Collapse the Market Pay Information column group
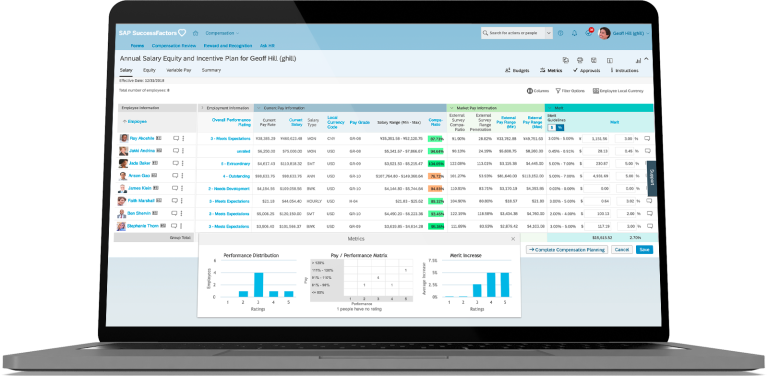 click(x=452, y=108)
